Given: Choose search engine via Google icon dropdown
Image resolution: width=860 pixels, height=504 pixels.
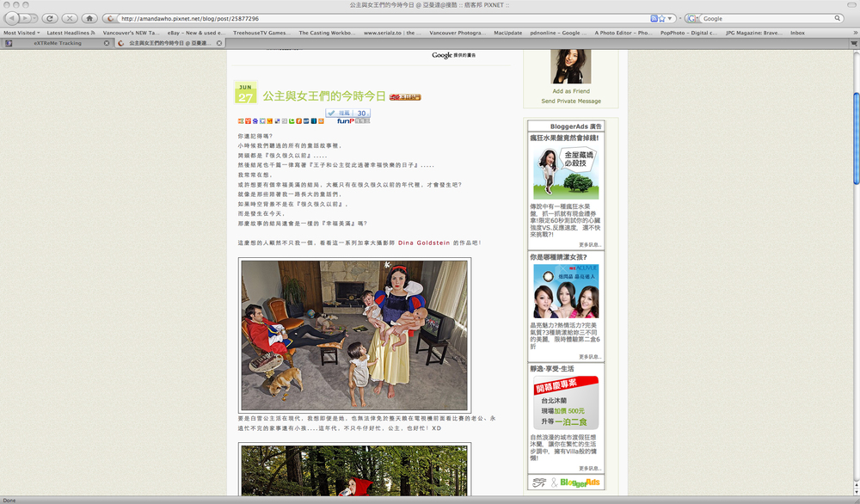Looking at the screenshot, I should [x=692, y=19].
